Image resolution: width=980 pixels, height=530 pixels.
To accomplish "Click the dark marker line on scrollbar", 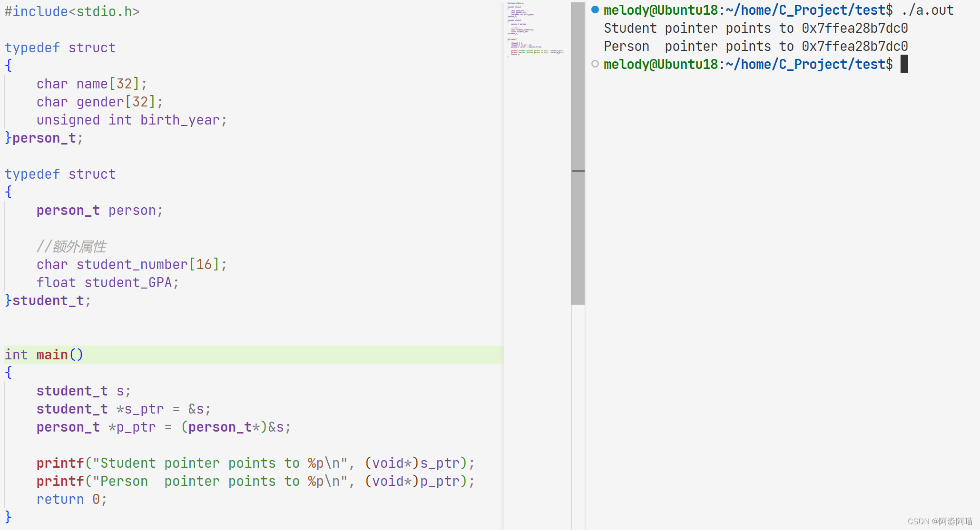I will pos(578,171).
